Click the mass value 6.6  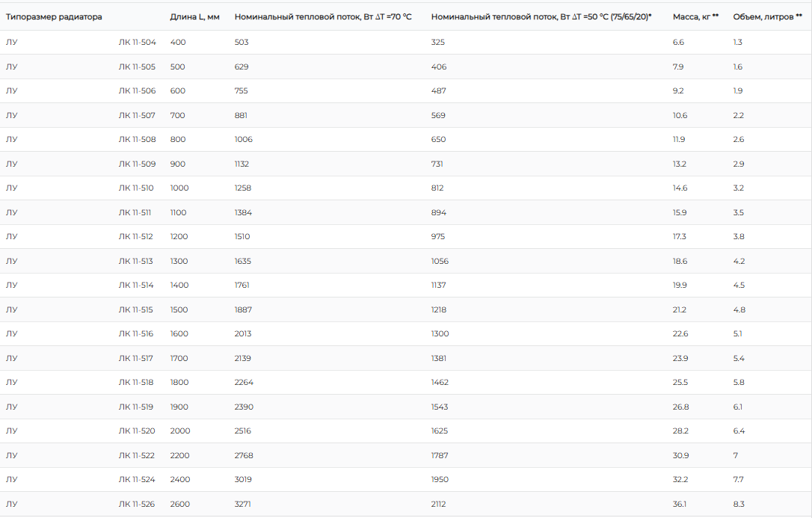pyautogui.click(x=678, y=43)
